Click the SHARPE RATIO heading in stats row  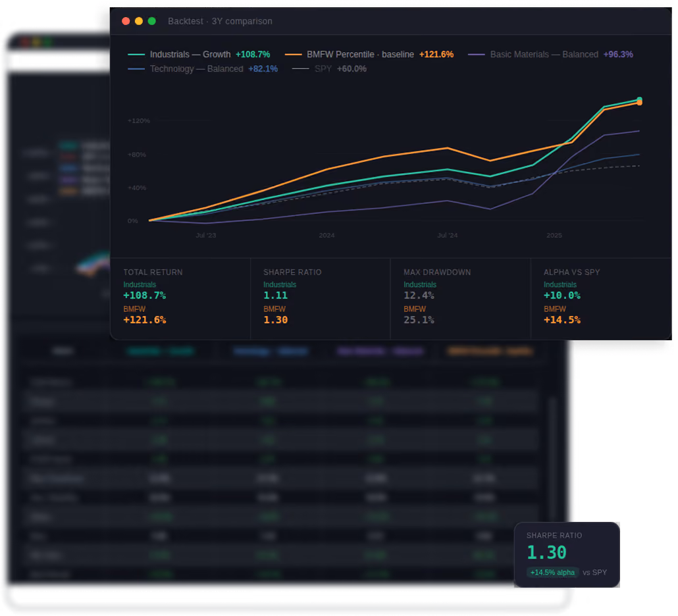tap(292, 272)
